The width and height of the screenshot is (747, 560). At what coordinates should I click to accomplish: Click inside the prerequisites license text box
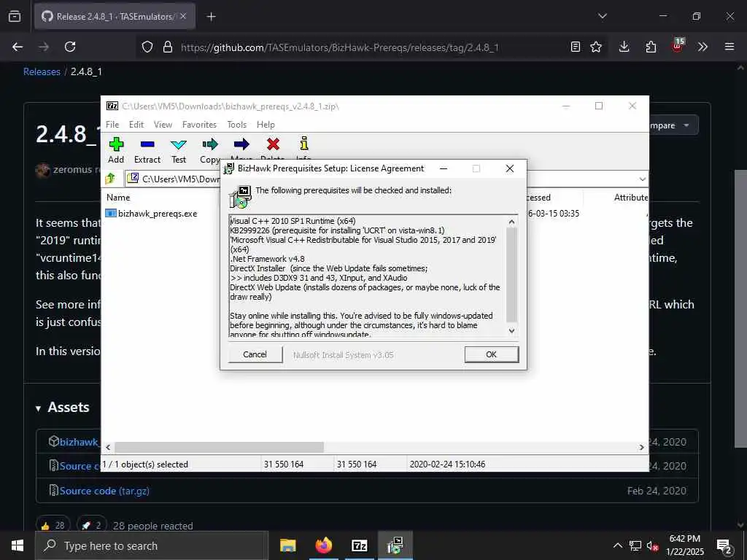[367, 276]
